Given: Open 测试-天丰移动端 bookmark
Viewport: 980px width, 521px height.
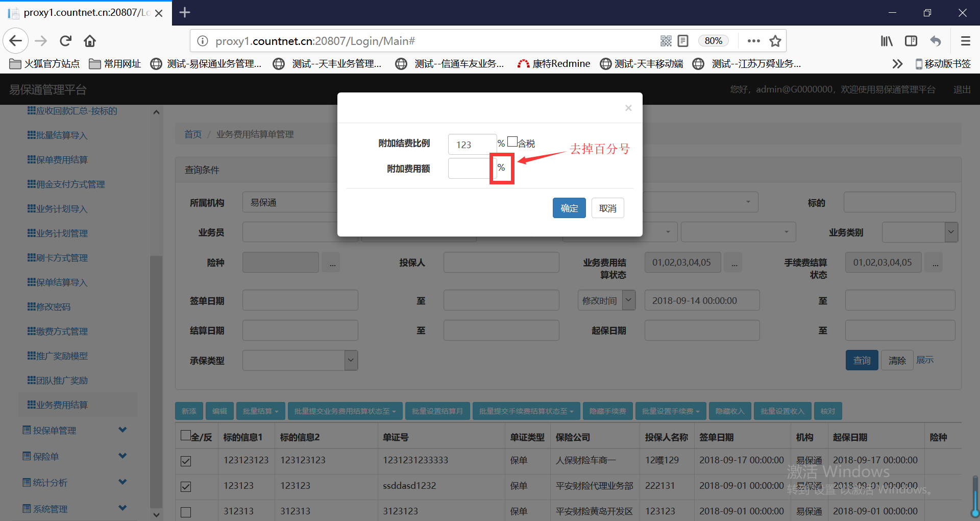Looking at the screenshot, I should [642, 64].
